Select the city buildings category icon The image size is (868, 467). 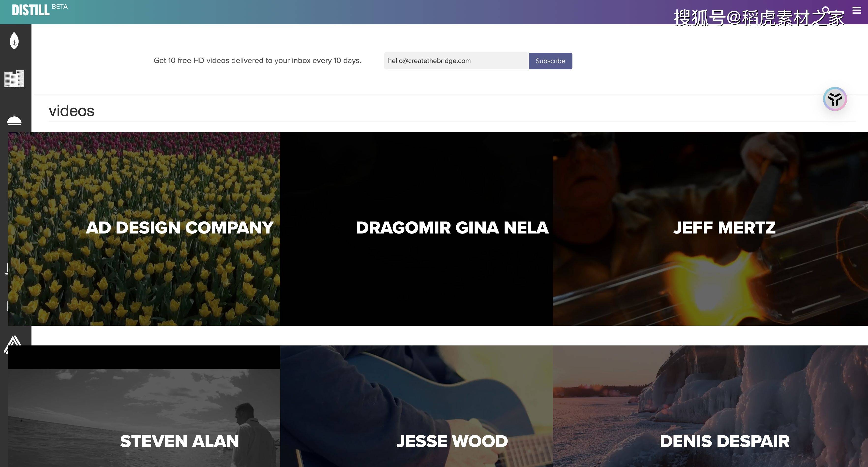[x=14, y=79]
